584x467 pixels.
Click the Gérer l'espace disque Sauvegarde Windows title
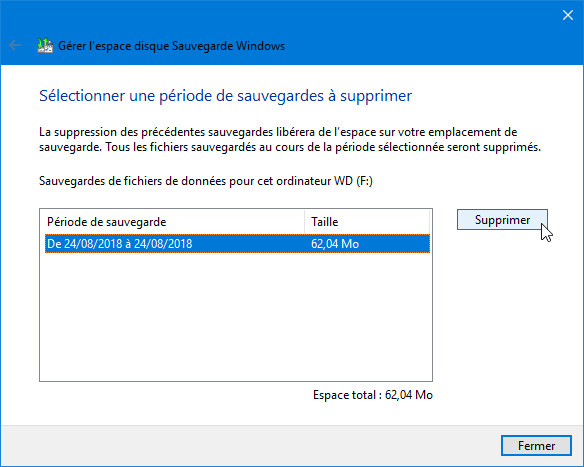(171, 46)
